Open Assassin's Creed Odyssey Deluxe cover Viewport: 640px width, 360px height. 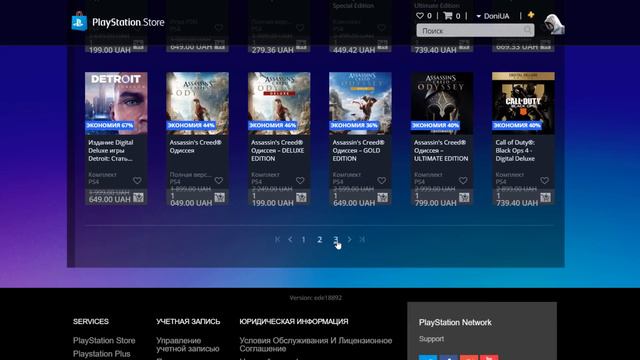pos(279,103)
